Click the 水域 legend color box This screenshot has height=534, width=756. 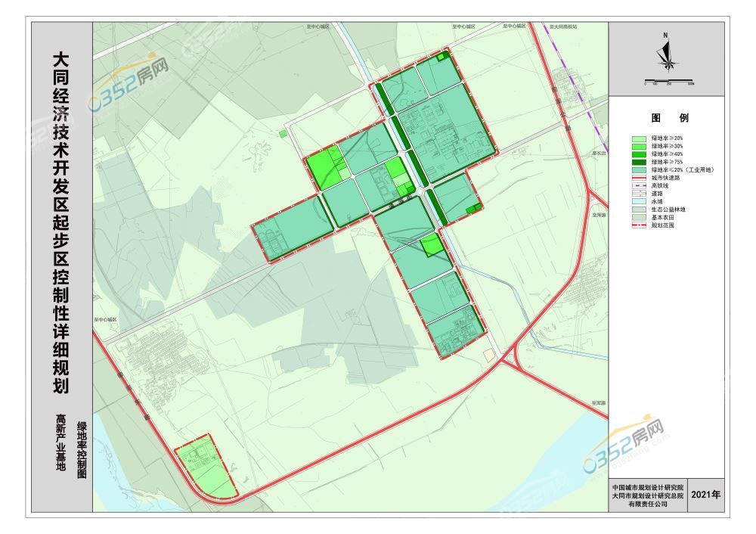[x=639, y=202]
